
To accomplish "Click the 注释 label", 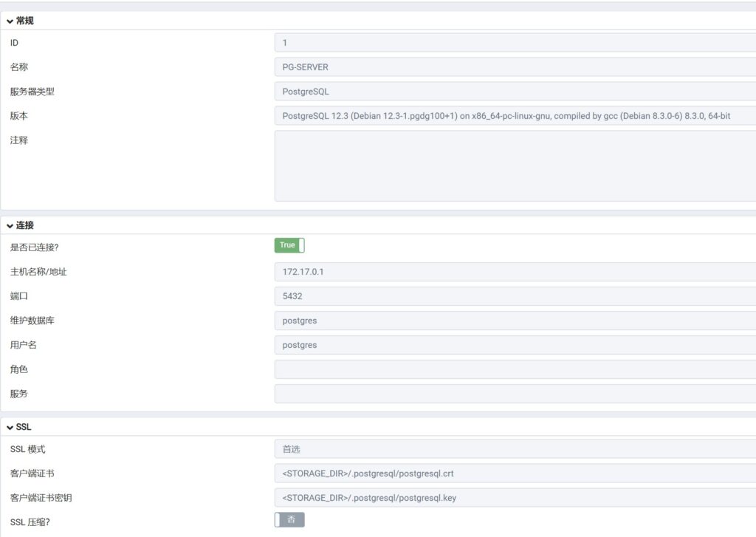I will 18,140.
